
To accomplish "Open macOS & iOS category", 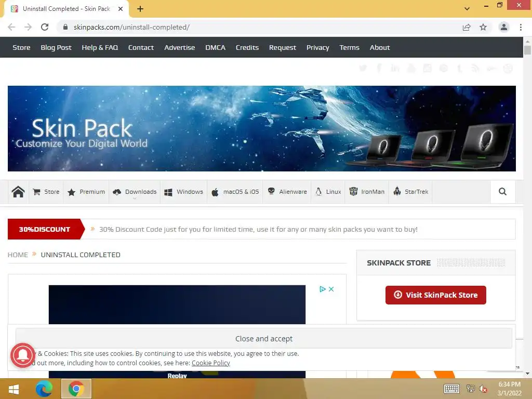I will pyautogui.click(x=235, y=192).
